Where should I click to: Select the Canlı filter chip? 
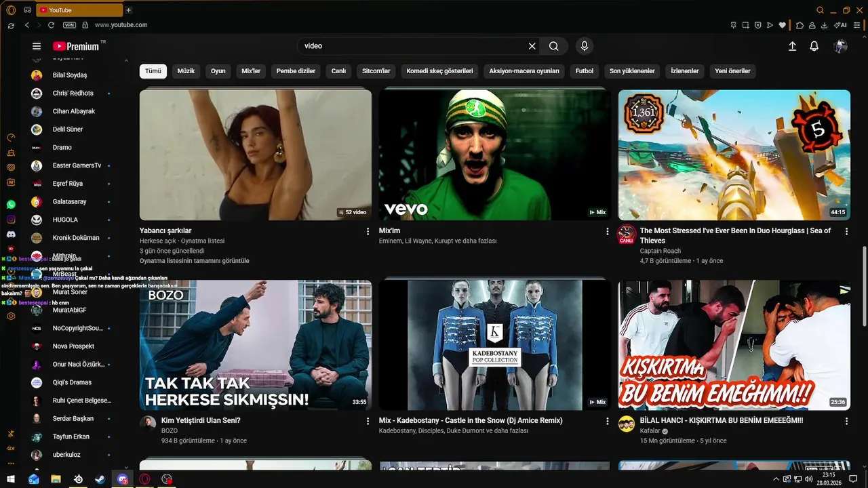pyautogui.click(x=338, y=70)
